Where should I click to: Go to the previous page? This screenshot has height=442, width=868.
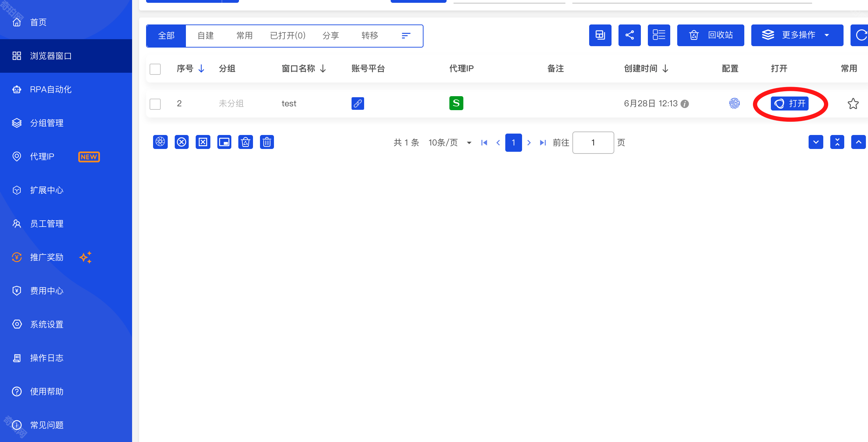(498, 143)
